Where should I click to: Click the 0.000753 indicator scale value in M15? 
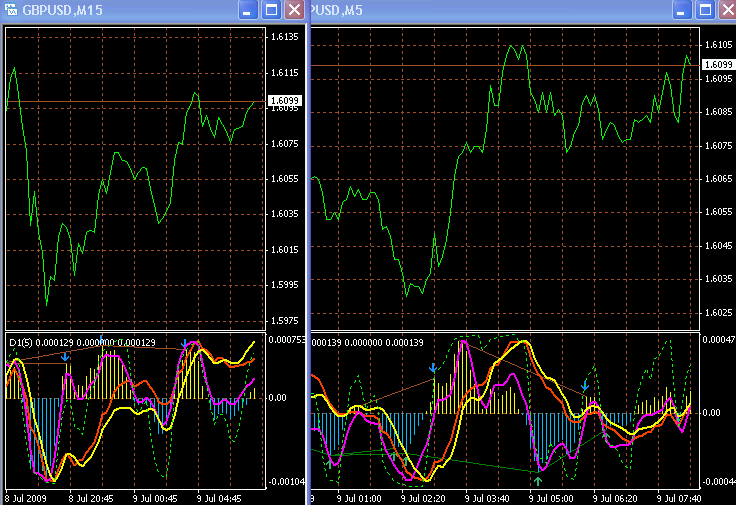(x=286, y=340)
